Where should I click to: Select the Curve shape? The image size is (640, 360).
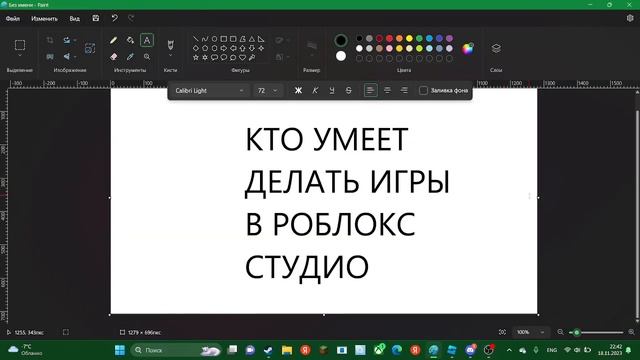(x=205, y=39)
